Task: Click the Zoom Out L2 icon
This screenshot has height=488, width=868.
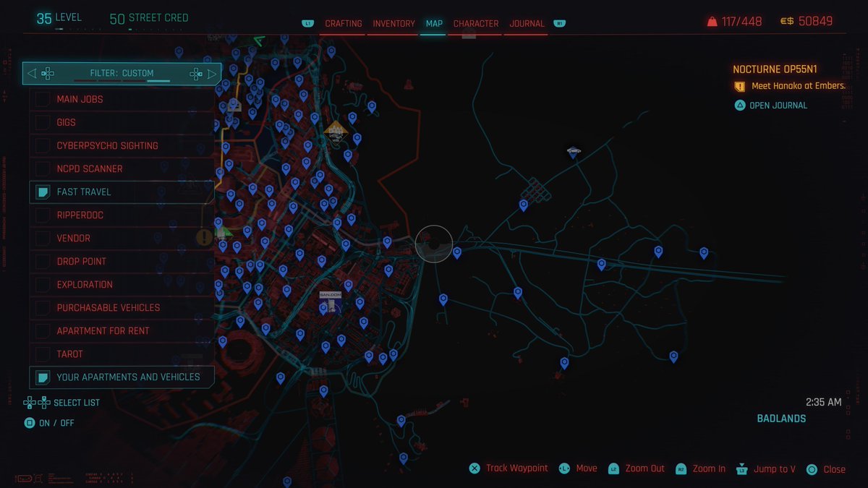Action: pyautogui.click(x=613, y=469)
